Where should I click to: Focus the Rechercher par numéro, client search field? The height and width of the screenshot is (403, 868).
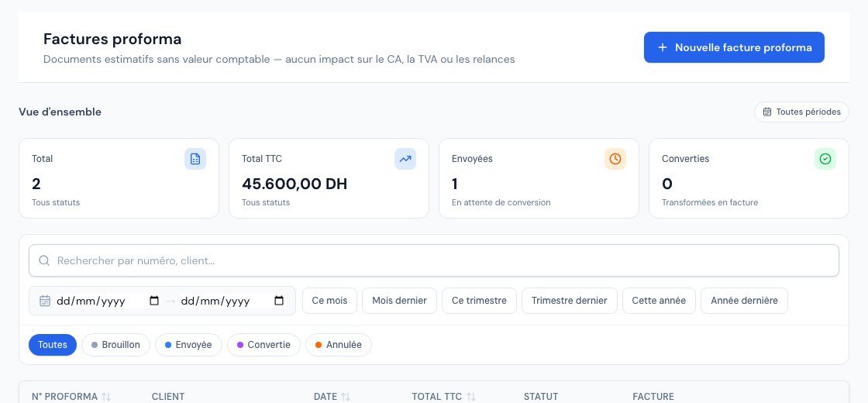[x=434, y=260]
